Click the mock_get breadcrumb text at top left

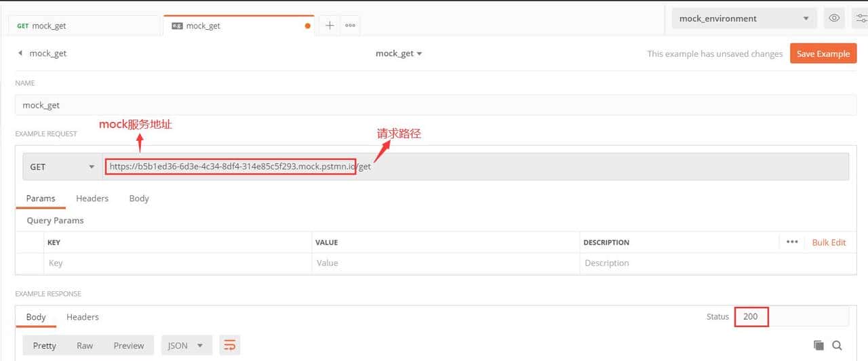48,54
